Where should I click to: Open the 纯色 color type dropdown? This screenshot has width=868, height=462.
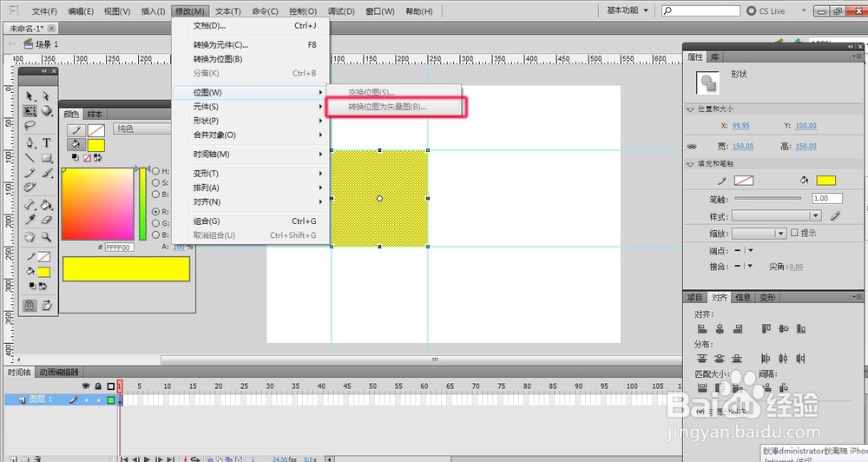tap(141, 129)
